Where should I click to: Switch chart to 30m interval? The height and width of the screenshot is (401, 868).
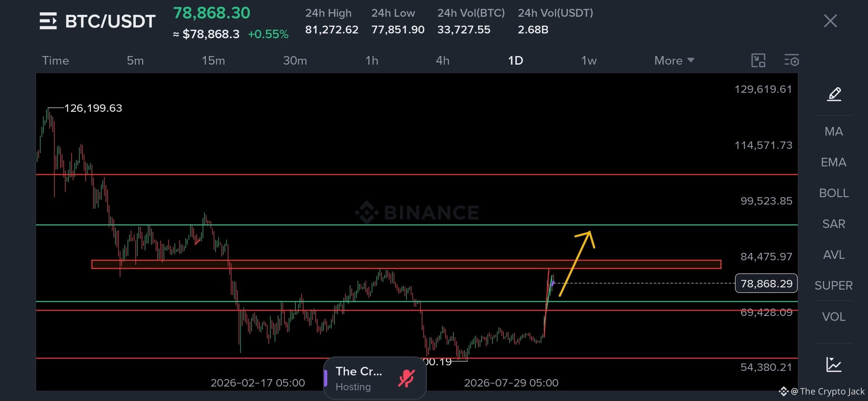295,61
